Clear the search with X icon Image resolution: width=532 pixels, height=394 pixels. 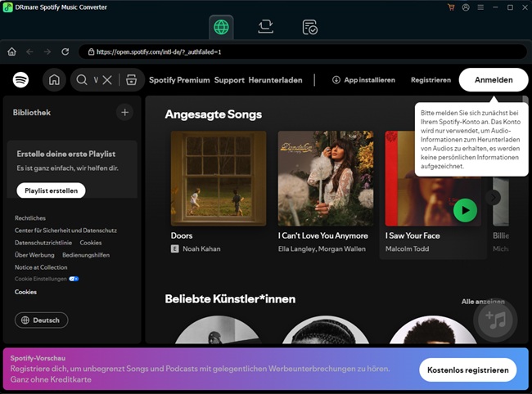[107, 80]
